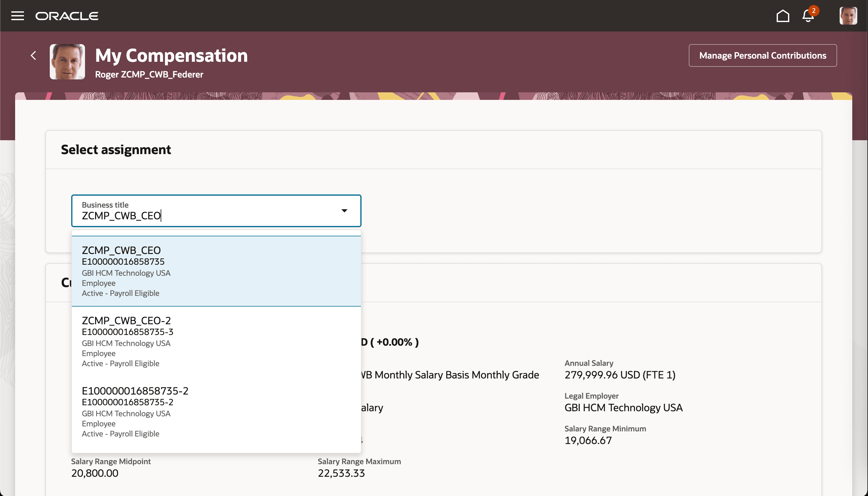Click the Annual Salary value 279,999.96 USD

[620, 375]
